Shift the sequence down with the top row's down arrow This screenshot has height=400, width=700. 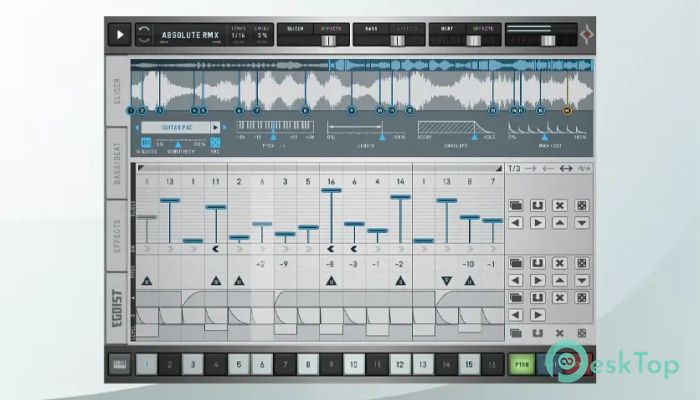580,222
